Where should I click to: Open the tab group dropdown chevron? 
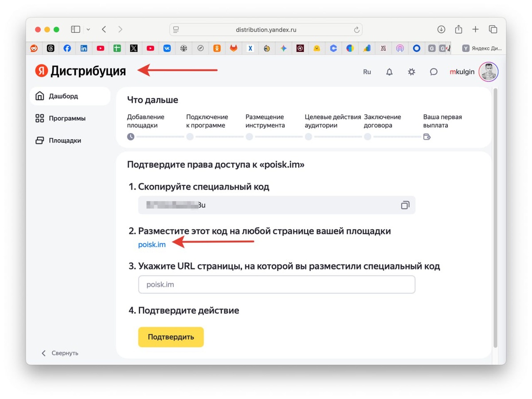point(88,30)
